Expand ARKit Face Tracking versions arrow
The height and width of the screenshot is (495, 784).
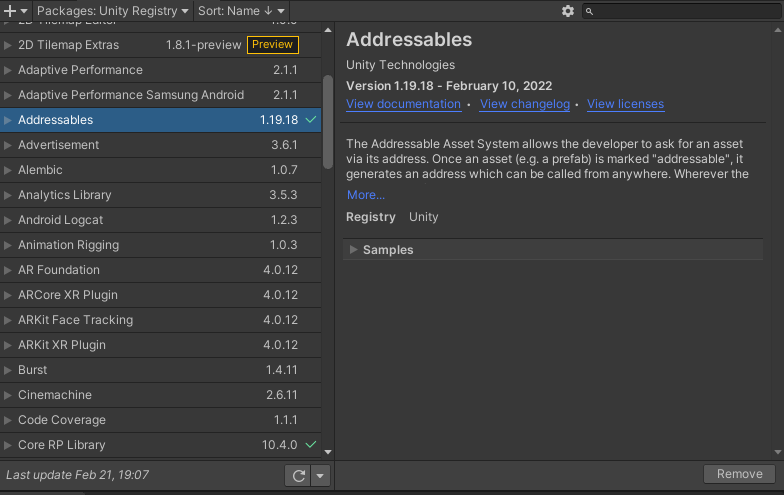[8, 320]
